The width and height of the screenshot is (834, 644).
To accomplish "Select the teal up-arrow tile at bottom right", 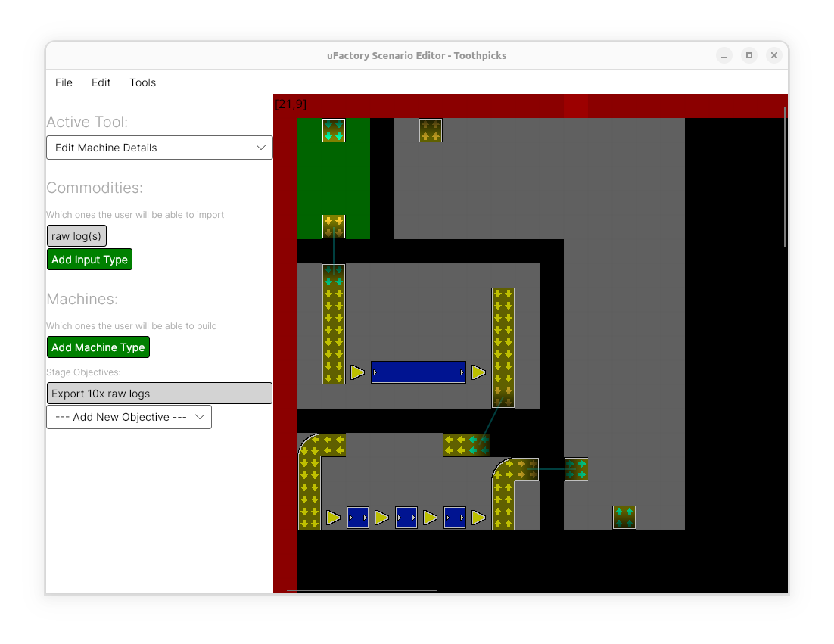I will tap(624, 518).
